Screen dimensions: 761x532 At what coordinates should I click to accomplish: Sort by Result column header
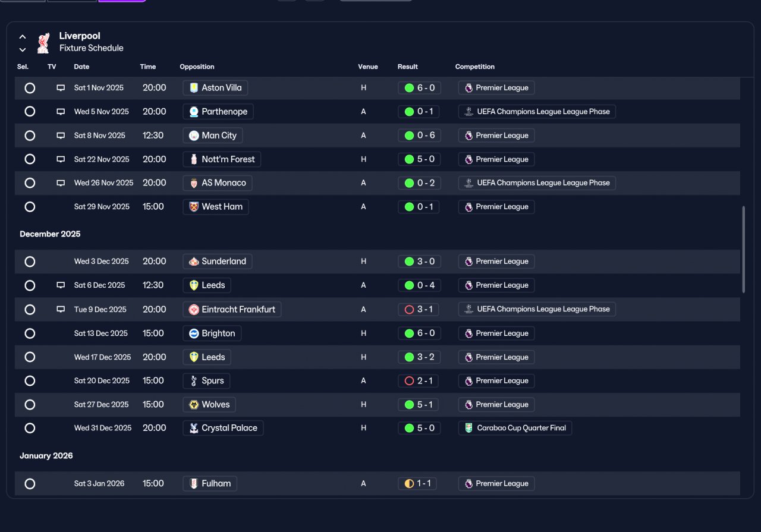pyautogui.click(x=408, y=67)
